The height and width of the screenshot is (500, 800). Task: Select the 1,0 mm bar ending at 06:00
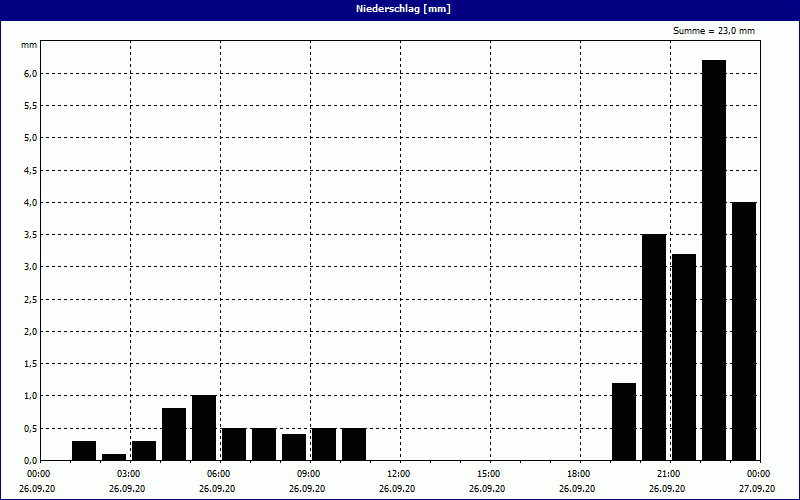[204, 428]
